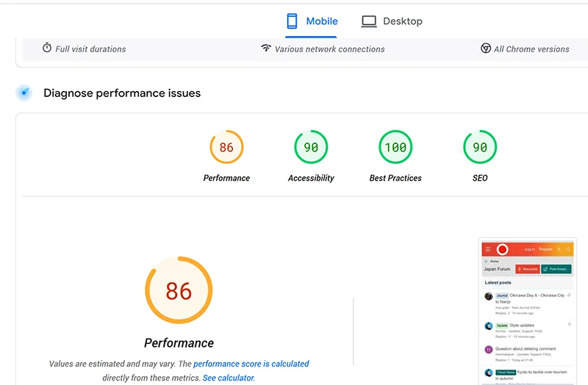Switch to the Mobile tab

click(311, 21)
